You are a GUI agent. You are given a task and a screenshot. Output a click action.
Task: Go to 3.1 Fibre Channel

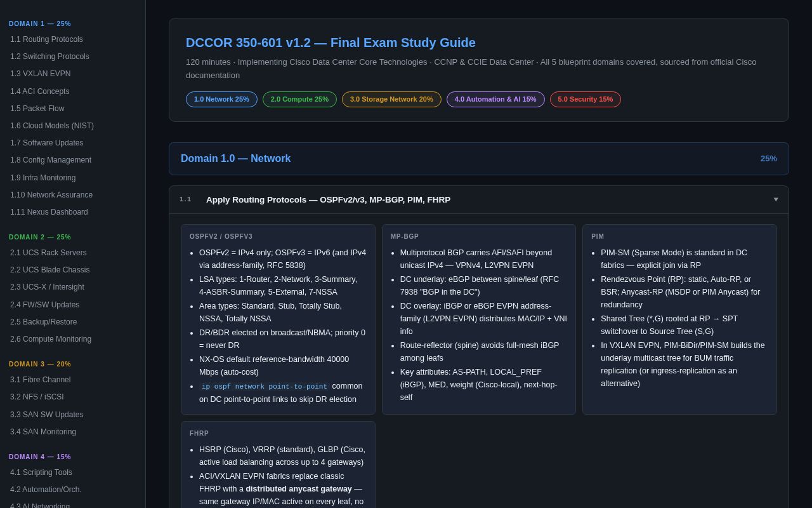(x=40, y=380)
